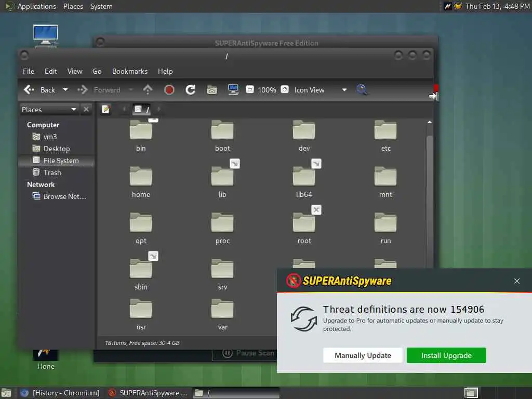
Task: Click the clock showing Thu Feb 13
Action: point(497,6)
